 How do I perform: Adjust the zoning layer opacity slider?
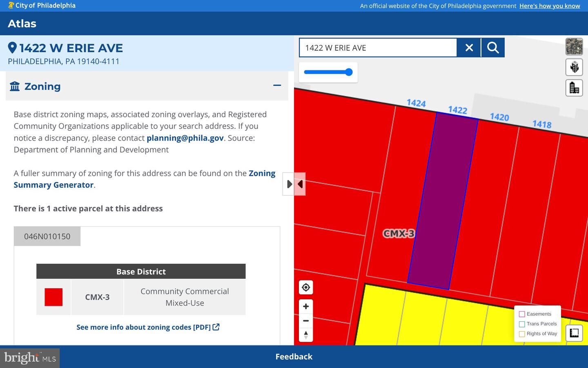pyautogui.click(x=328, y=72)
